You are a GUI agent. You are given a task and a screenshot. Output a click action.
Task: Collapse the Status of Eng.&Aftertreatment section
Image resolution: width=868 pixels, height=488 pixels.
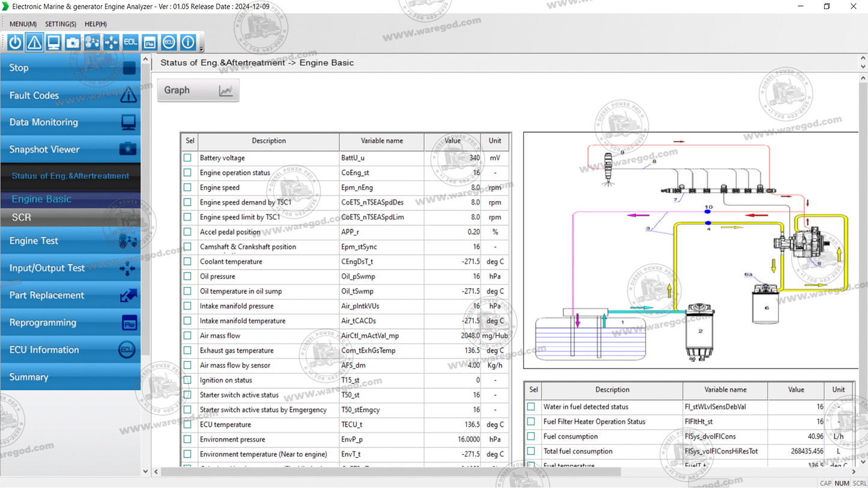click(x=70, y=176)
